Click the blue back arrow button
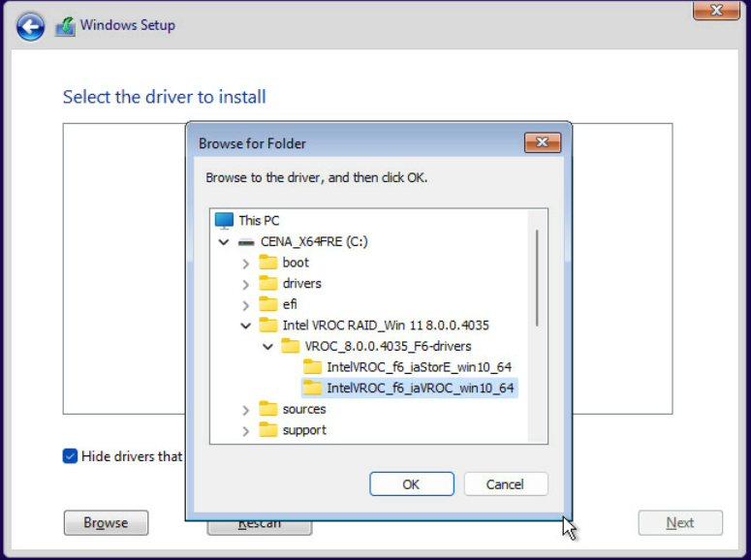This screenshot has height=560, width=751. click(31, 26)
